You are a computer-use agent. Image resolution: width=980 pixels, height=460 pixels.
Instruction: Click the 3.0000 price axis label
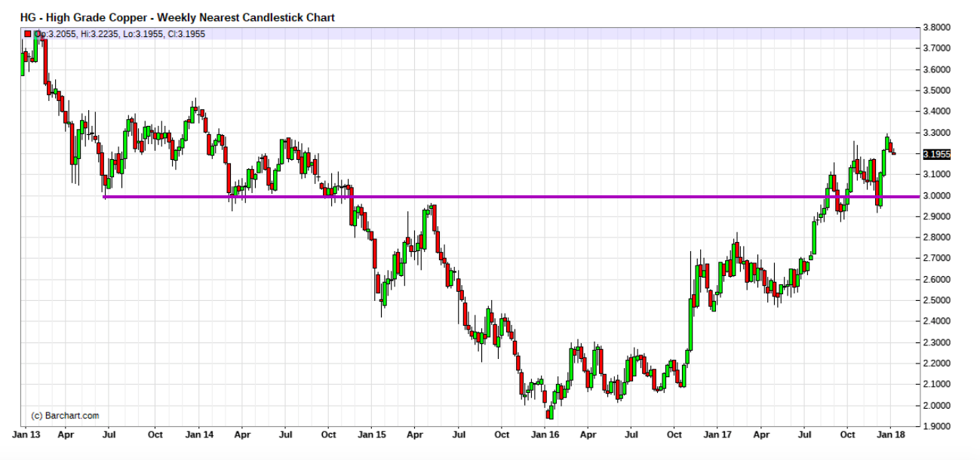click(x=937, y=195)
